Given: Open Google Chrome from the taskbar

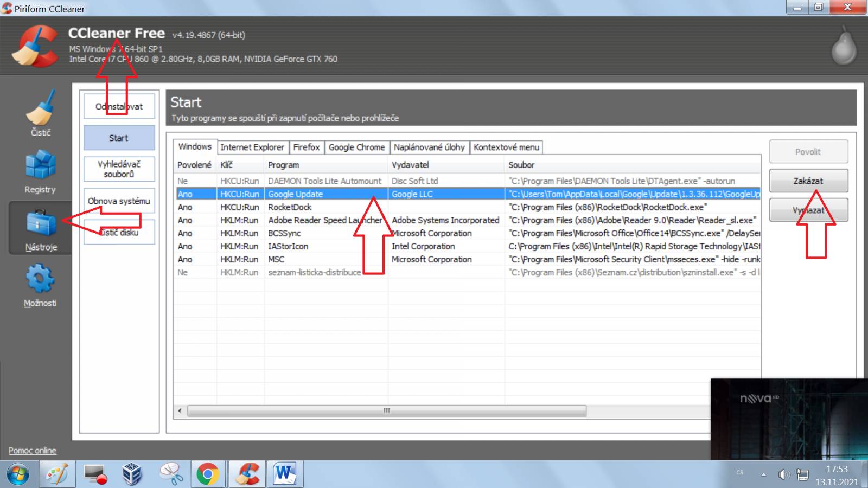Looking at the screenshot, I should click(x=207, y=474).
